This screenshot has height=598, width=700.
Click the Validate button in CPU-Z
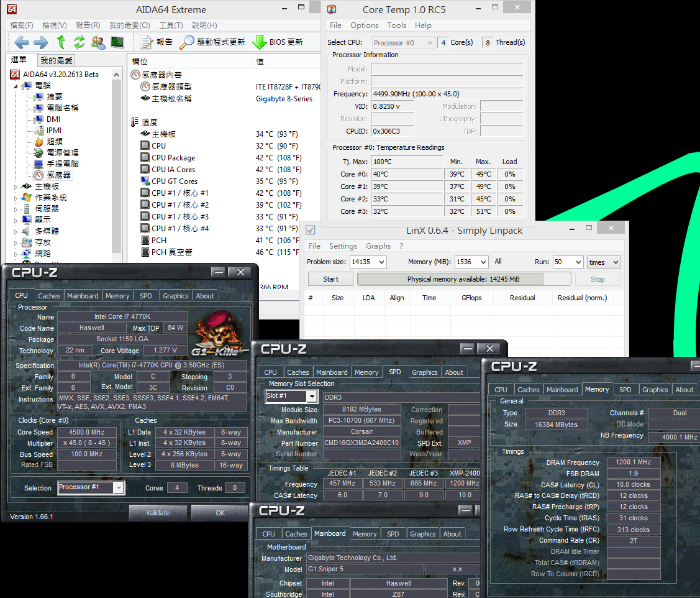[x=158, y=513]
